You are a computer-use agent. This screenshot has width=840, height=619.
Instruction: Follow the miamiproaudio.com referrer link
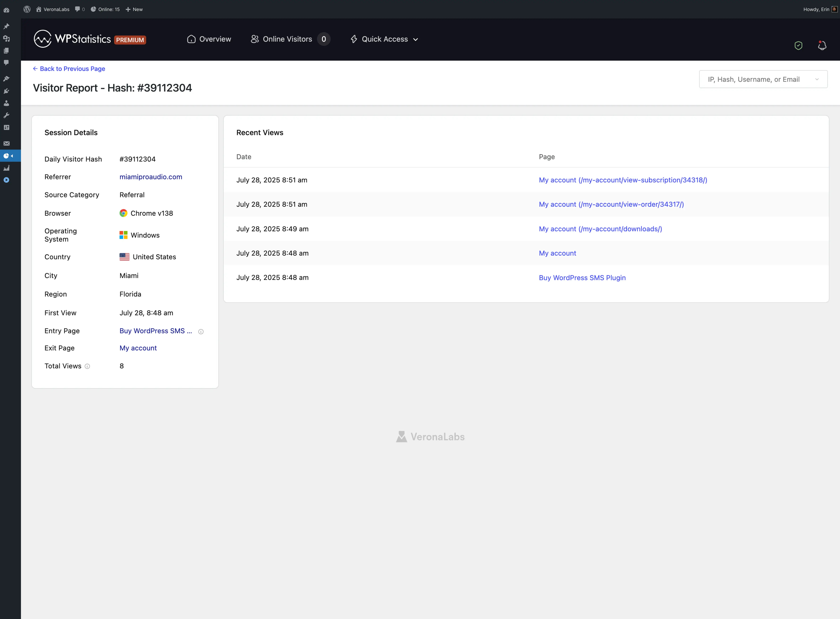151,177
